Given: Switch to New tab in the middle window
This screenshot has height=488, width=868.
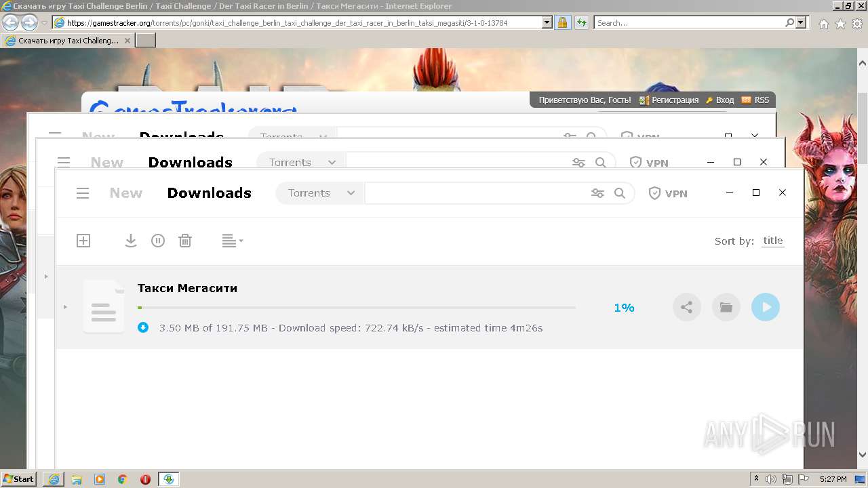Looking at the screenshot, I should (x=107, y=163).
